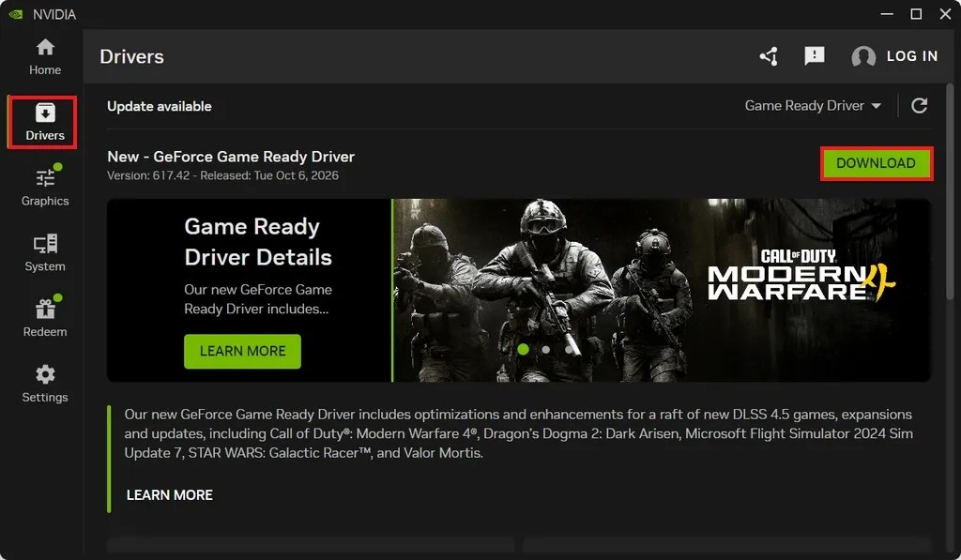Maximize the NVIDIA window
961x560 pixels.
916,13
